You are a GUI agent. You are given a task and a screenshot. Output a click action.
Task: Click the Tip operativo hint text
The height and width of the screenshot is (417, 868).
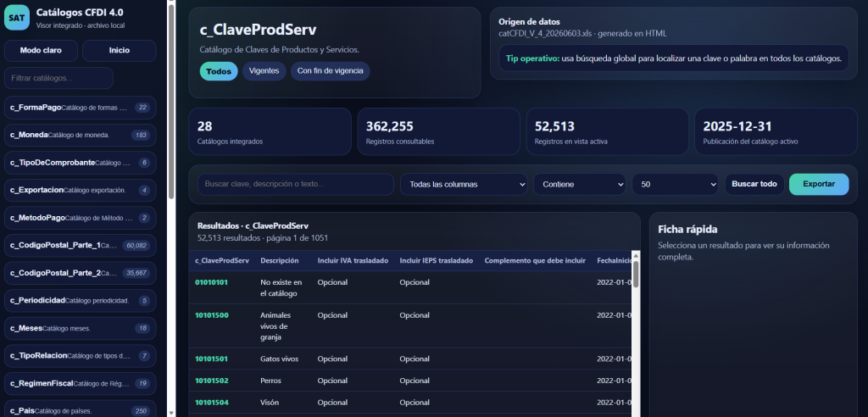coord(674,58)
